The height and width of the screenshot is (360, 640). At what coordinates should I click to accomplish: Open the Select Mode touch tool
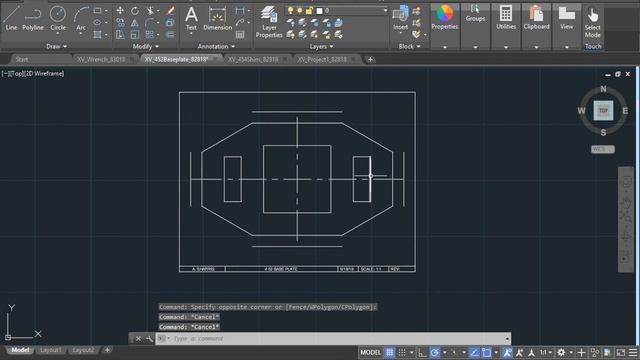point(593,23)
